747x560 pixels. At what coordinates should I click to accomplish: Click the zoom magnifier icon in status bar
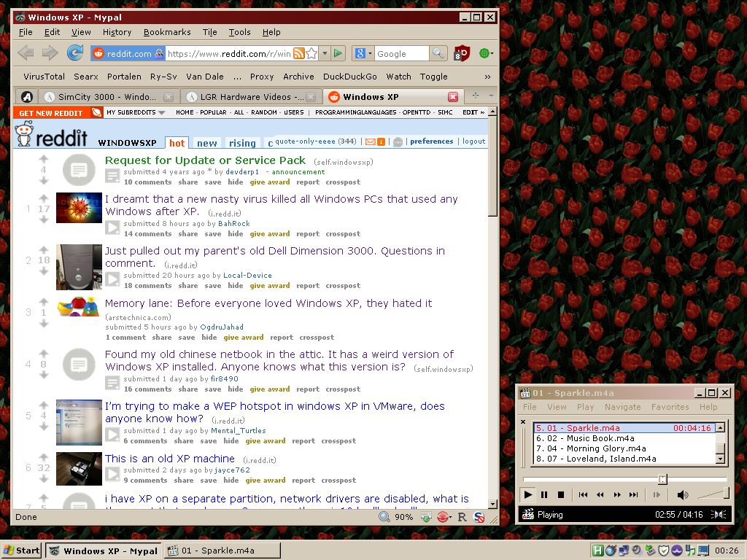click(384, 516)
